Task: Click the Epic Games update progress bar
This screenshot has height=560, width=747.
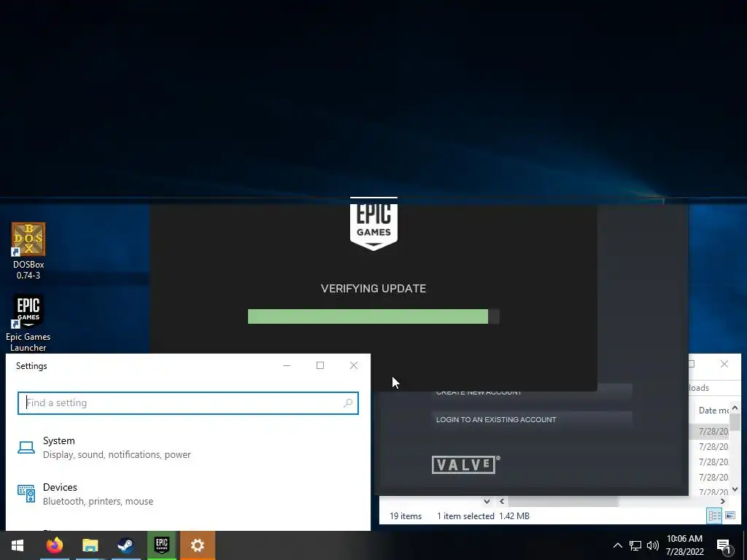Action: [x=373, y=316]
